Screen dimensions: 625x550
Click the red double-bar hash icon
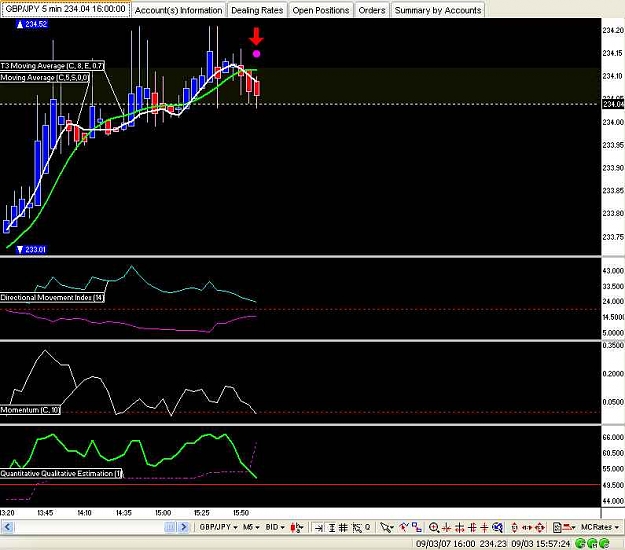pos(472,528)
